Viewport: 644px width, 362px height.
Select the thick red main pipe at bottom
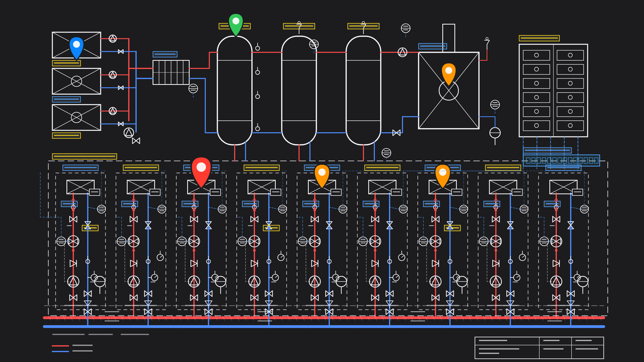tap(324, 318)
